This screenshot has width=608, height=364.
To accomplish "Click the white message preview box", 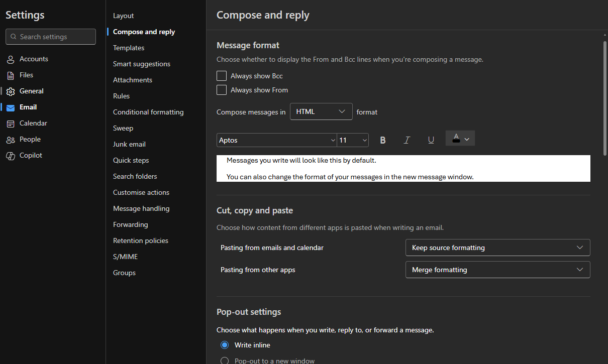I will click(403, 168).
